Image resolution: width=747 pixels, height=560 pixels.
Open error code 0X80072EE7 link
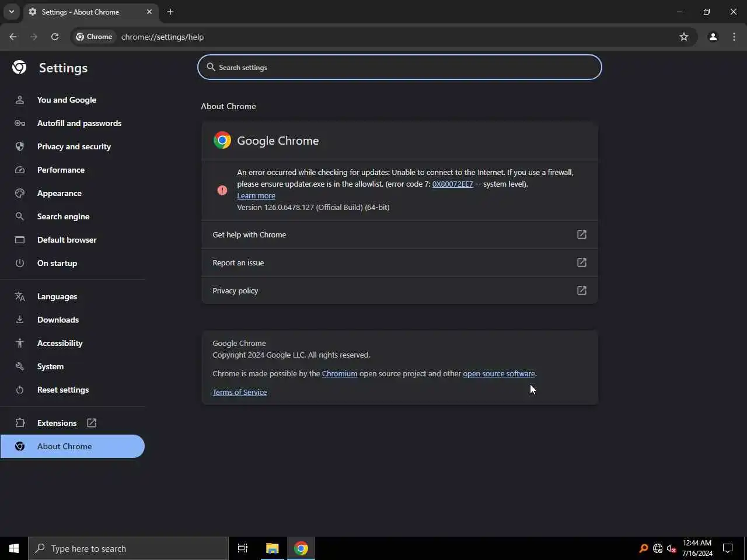(x=453, y=184)
